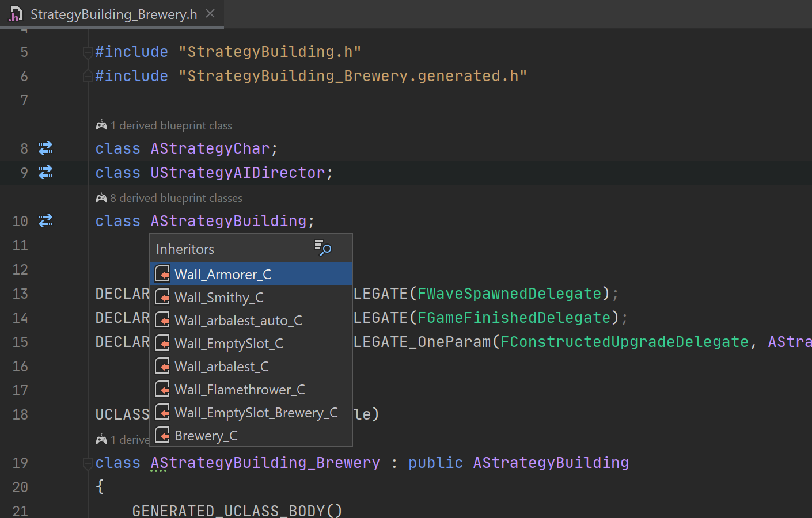Image resolution: width=812 pixels, height=518 pixels.
Task: Click FConstructedUpgradeDelegate on line 15
Action: 625,342
